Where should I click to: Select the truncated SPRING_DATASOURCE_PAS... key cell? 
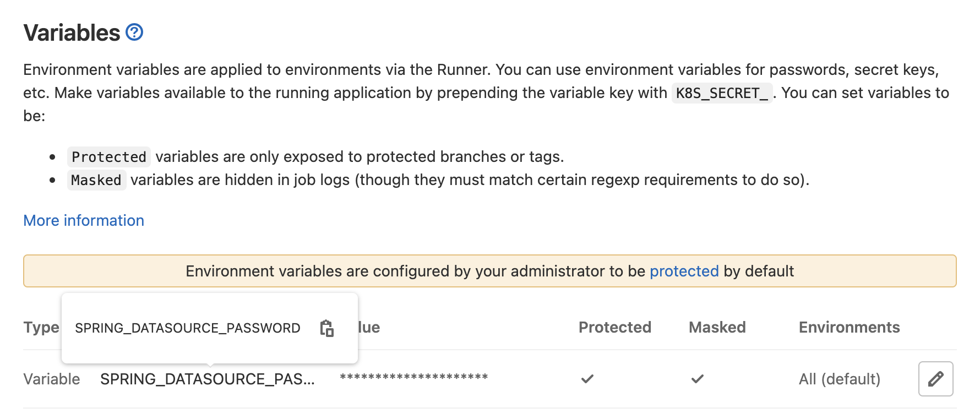click(x=207, y=379)
